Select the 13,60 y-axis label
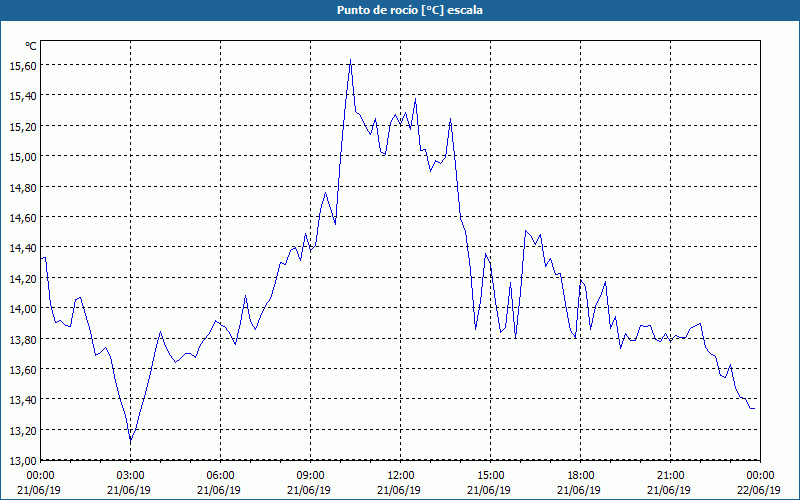The image size is (800, 500). click(23, 369)
